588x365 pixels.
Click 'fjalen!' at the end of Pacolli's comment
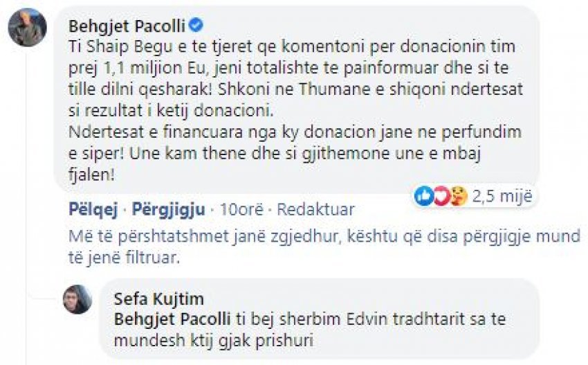pos(91,175)
